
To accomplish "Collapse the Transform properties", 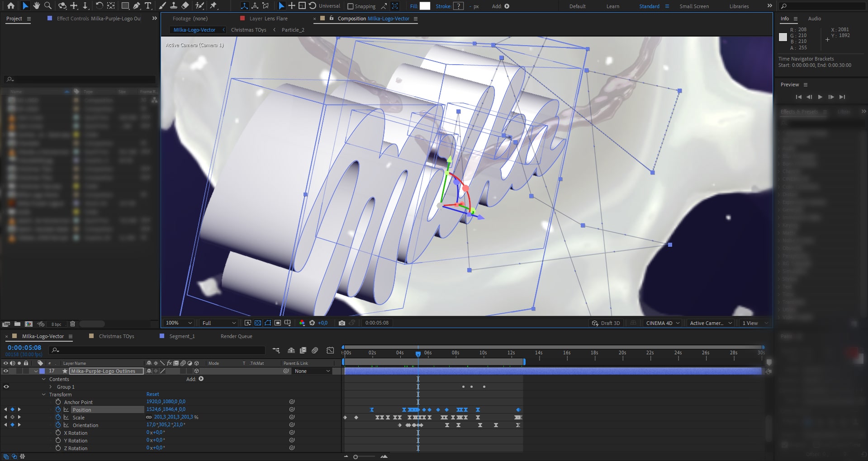I will 44,395.
